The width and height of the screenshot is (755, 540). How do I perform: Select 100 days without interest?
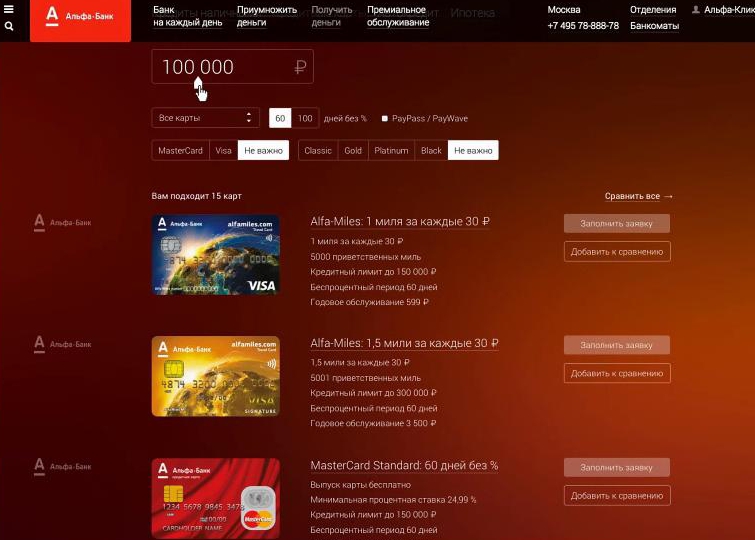305,118
